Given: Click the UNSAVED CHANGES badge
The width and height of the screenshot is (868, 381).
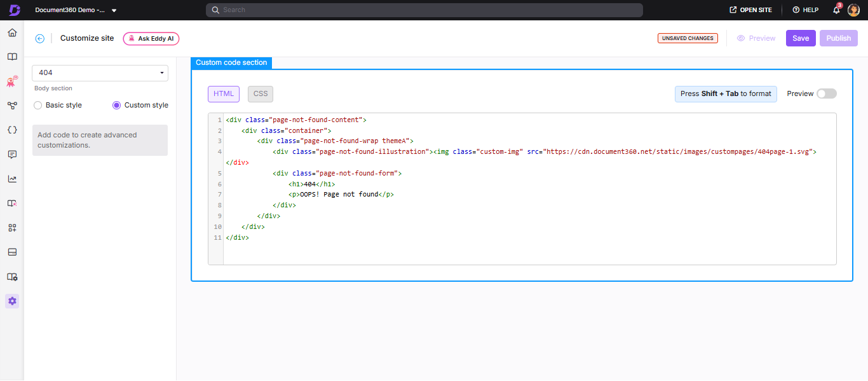Looking at the screenshot, I should tap(688, 38).
